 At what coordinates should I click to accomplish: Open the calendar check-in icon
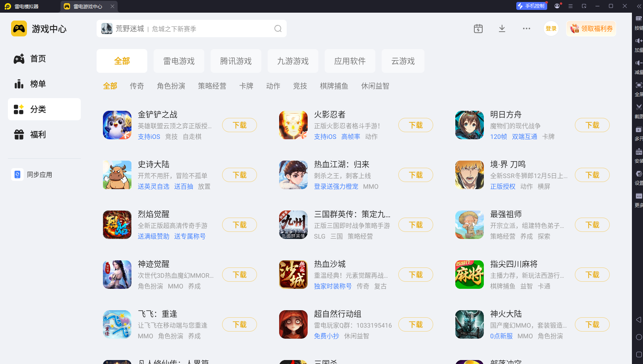pyautogui.click(x=478, y=28)
